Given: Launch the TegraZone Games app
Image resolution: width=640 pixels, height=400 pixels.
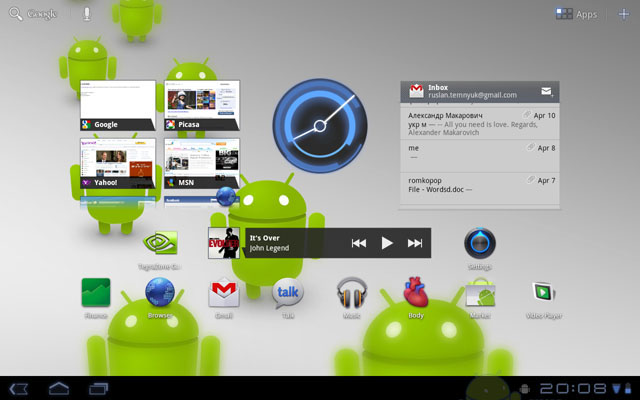Looking at the screenshot, I should 160,249.
